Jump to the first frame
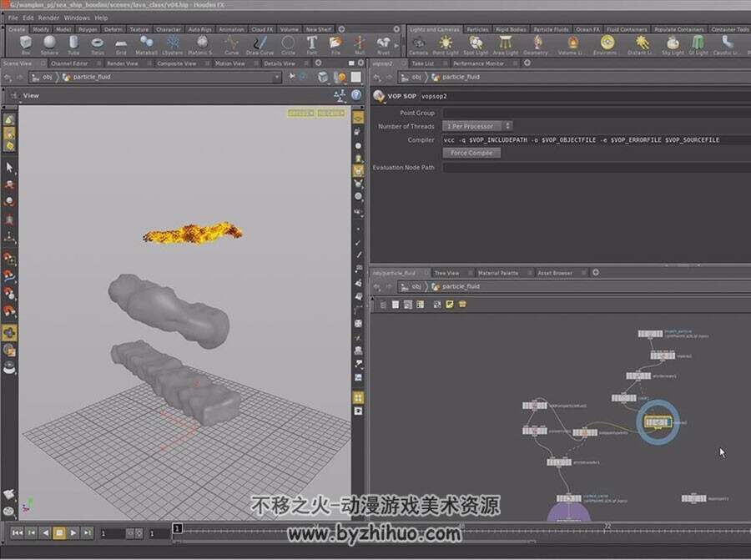Image resolution: width=751 pixels, height=560 pixels. tap(18, 532)
